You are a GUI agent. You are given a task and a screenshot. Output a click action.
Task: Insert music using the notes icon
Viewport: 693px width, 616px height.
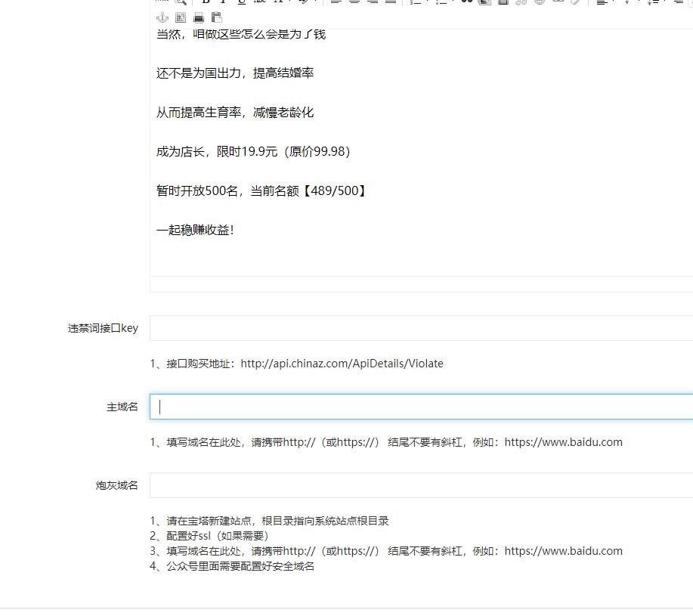(x=521, y=2)
